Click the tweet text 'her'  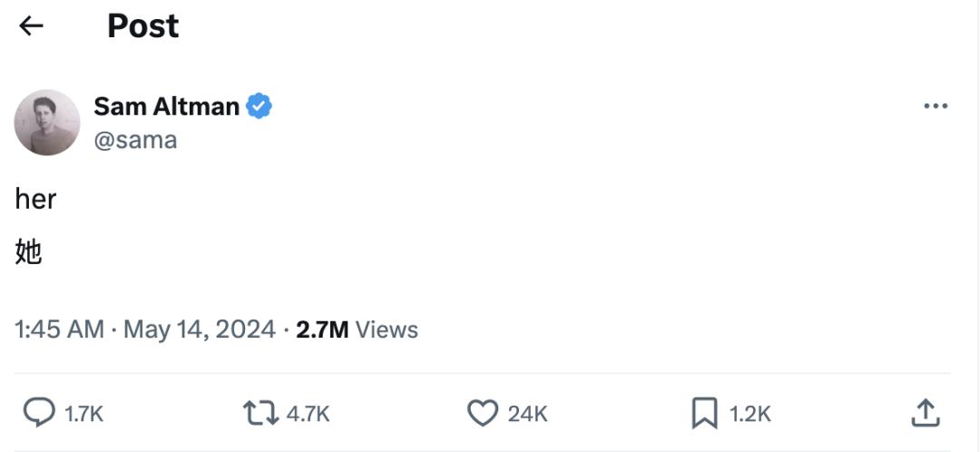point(35,200)
